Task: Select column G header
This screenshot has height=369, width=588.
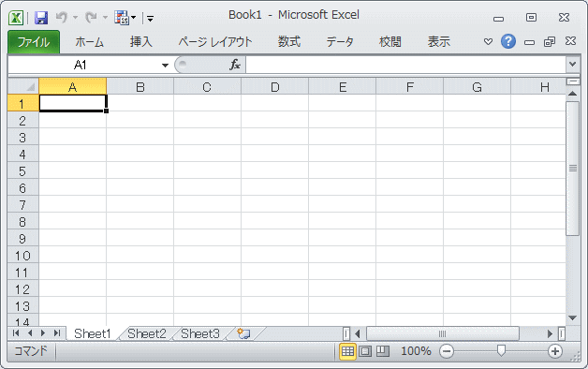Action: click(x=477, y=86)
